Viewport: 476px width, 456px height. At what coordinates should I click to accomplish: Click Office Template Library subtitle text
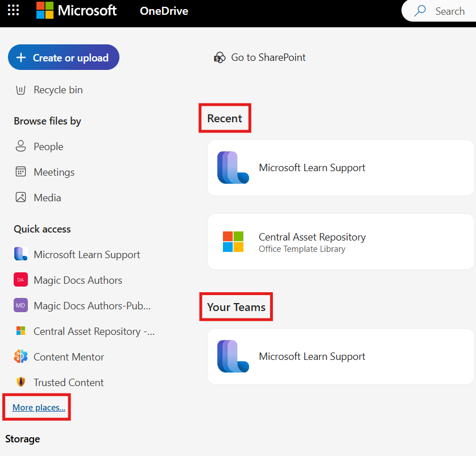302,249
